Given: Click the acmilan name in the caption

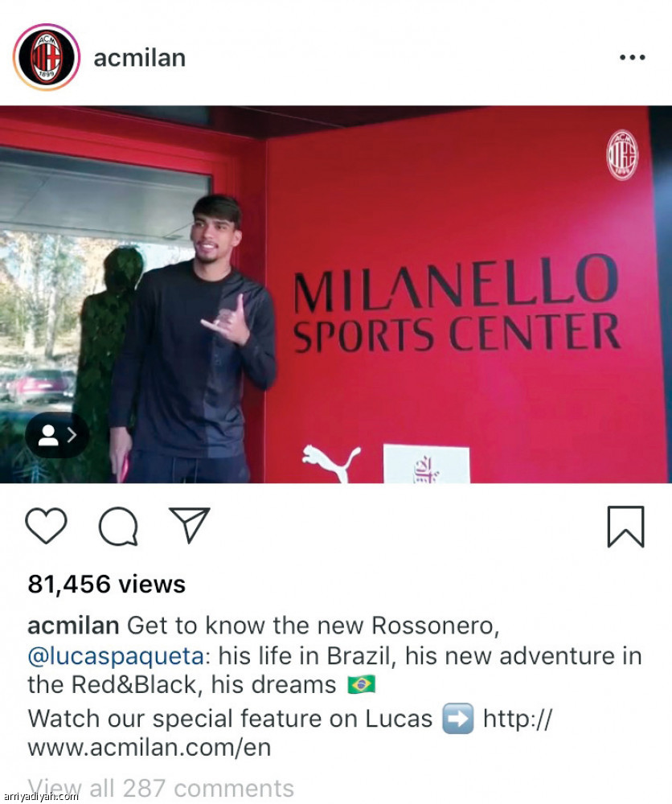Looking at the screenshot, I should [73, 626].
